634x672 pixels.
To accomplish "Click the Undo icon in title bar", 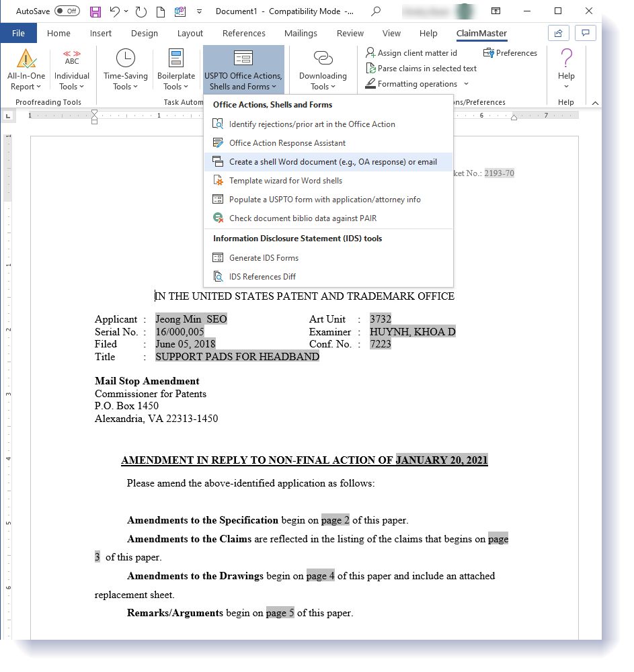I will point(115,11).
